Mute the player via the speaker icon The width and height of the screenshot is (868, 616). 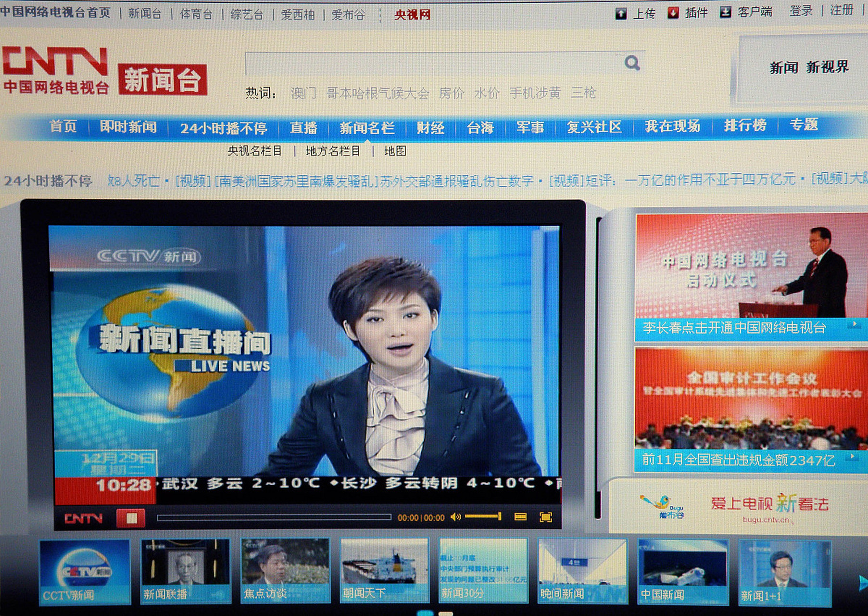(x=455, y=517)
